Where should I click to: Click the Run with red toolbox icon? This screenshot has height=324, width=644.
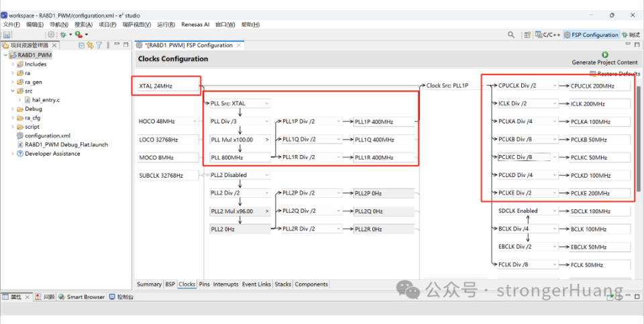point(79,35)
